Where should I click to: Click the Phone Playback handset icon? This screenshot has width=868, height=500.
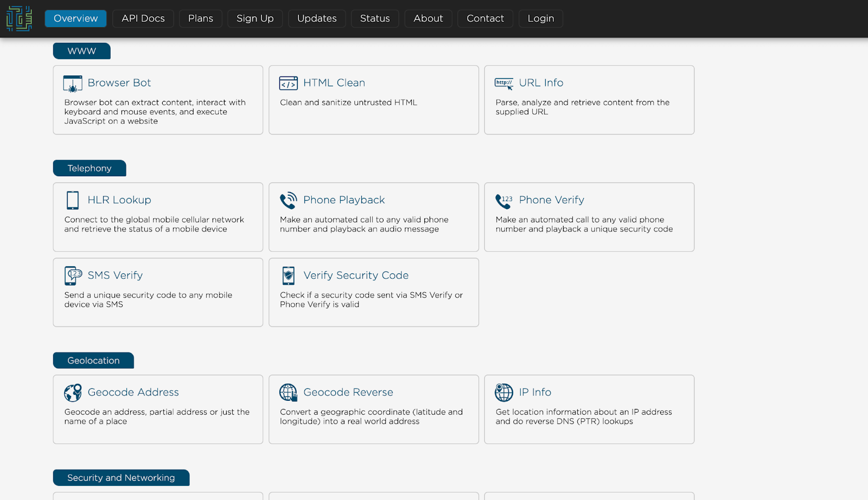click(288, 200)
